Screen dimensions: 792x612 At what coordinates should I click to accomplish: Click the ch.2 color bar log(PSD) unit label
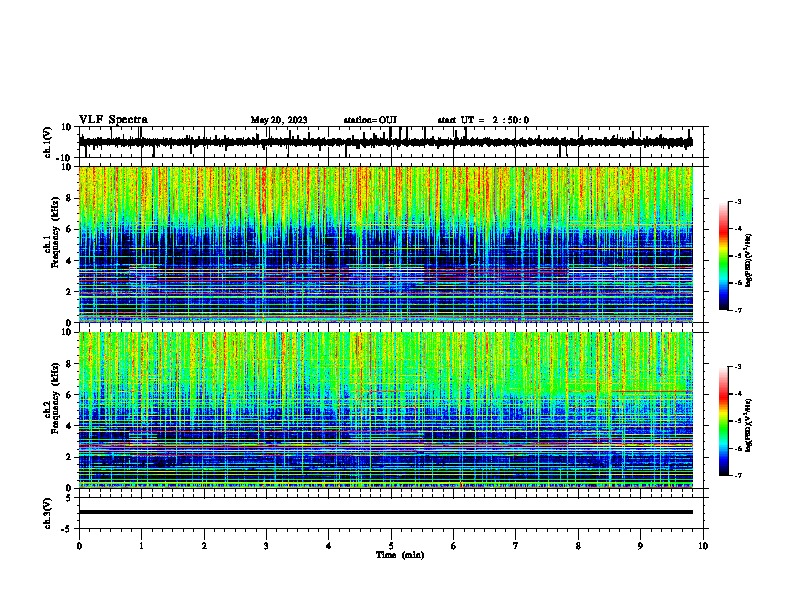[749, 426]
